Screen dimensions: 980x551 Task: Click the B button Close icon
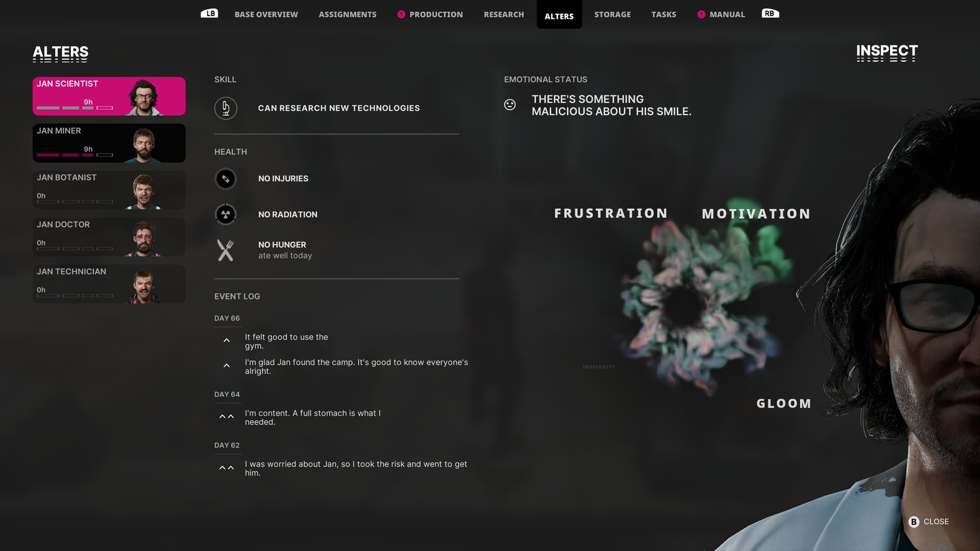pos(914,521)
